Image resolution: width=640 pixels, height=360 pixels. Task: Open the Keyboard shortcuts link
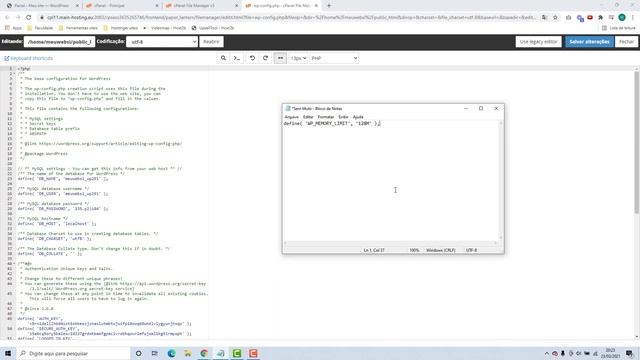(29, 58)
